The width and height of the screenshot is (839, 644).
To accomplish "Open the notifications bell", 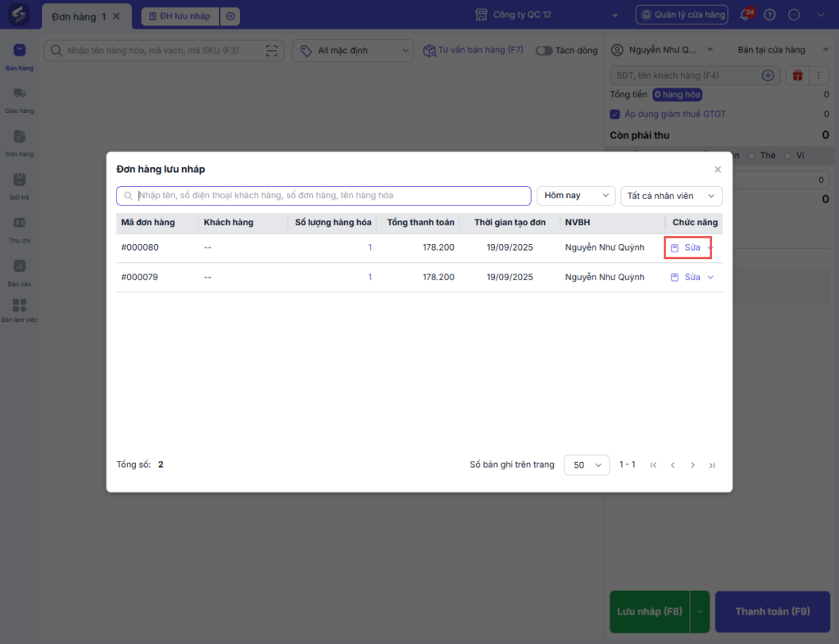I will pyautogui.click(x=746, y=15).
